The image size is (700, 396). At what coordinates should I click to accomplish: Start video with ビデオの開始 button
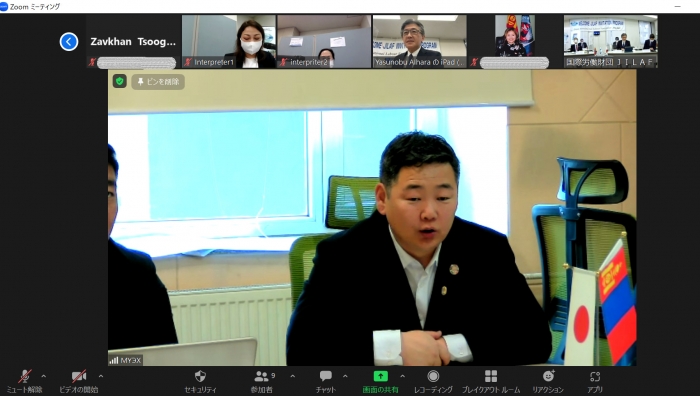coord(79,382)
